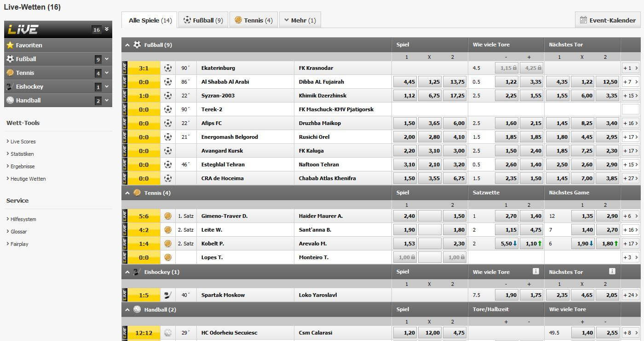644x341 pixels.
Task: Click the soccer ball icon on Fußball tab
Action: (x=187, y=20)
